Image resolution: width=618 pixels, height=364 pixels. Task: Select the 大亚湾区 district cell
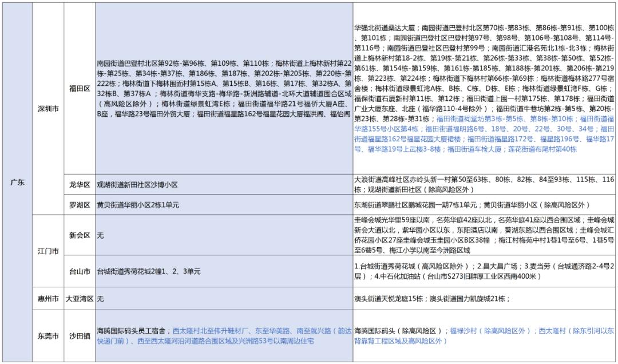tap(79, 299)
